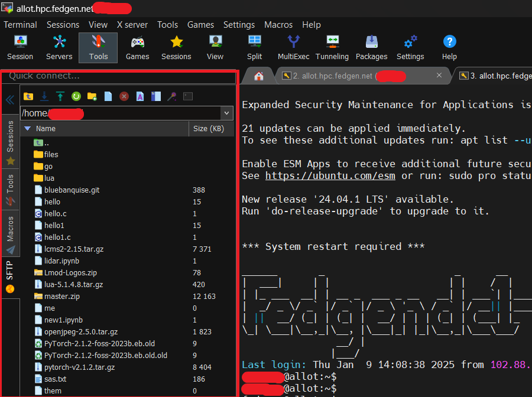Refresh the SFTP folder listing

(76, 96)
